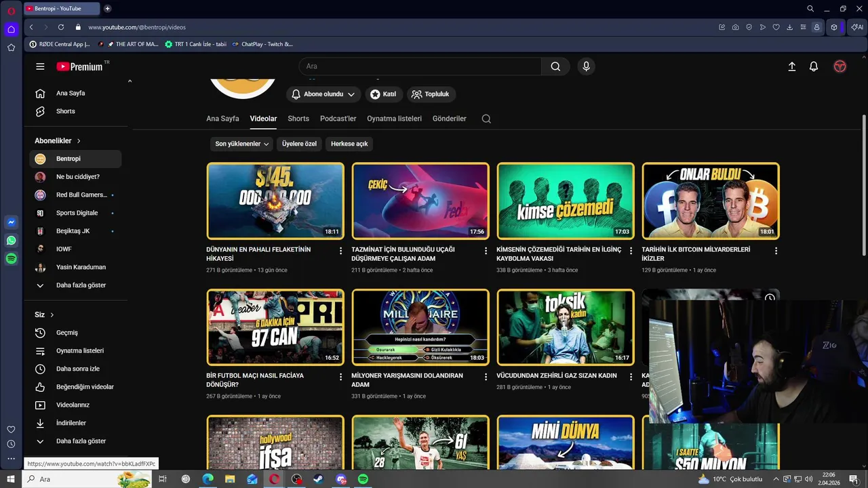Expand Daha fazla göster under Siz
Image resolution: width=868 pixels, height=488 pixels.
[x=75, y=441]
